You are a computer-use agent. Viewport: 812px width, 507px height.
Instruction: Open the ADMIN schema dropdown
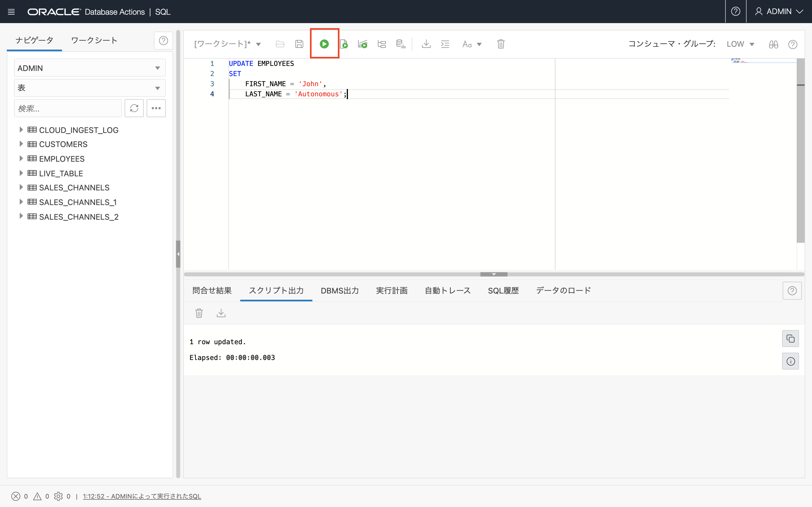click(x=90, y=68)
